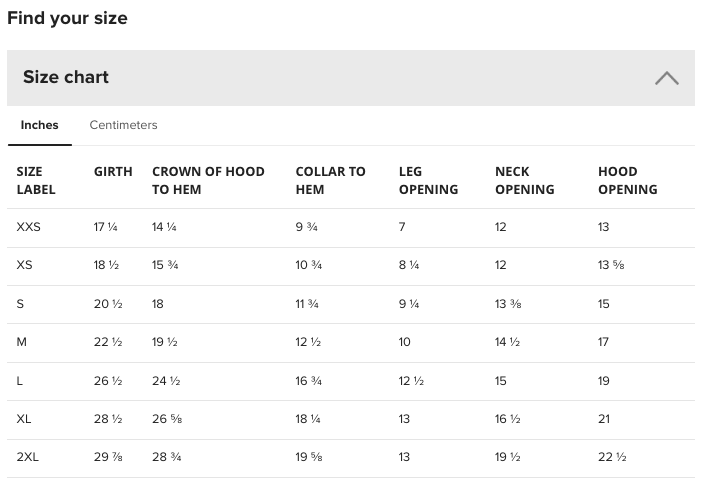Click the Size chart section title
The height and width of the screenshot is (498, 705).
[x=66, y=77]
